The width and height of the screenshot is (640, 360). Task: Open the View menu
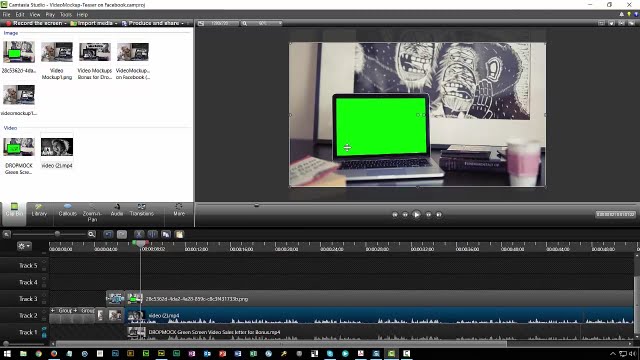[35, 14]
